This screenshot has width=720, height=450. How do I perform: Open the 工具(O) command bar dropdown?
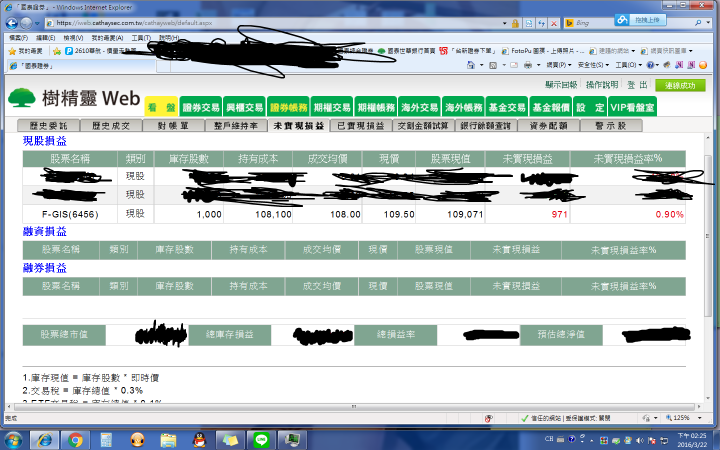click(628, 65)
